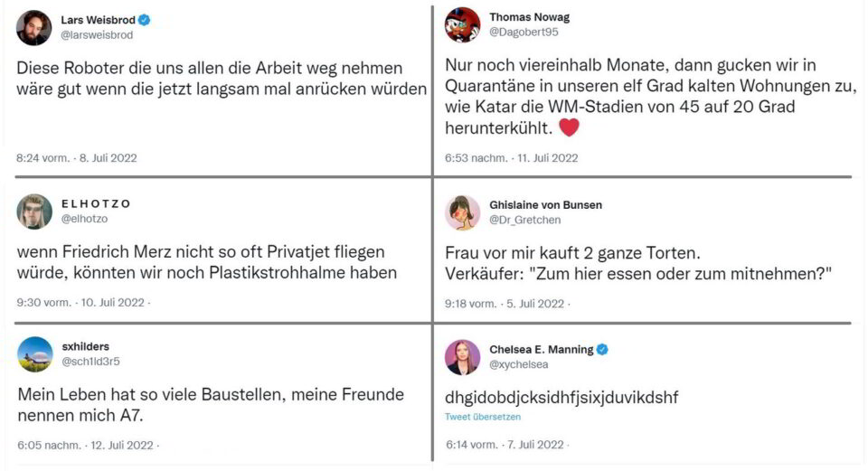Open the @Dr_Gretchen handle

pyautogui.click(x=524, y=220)
